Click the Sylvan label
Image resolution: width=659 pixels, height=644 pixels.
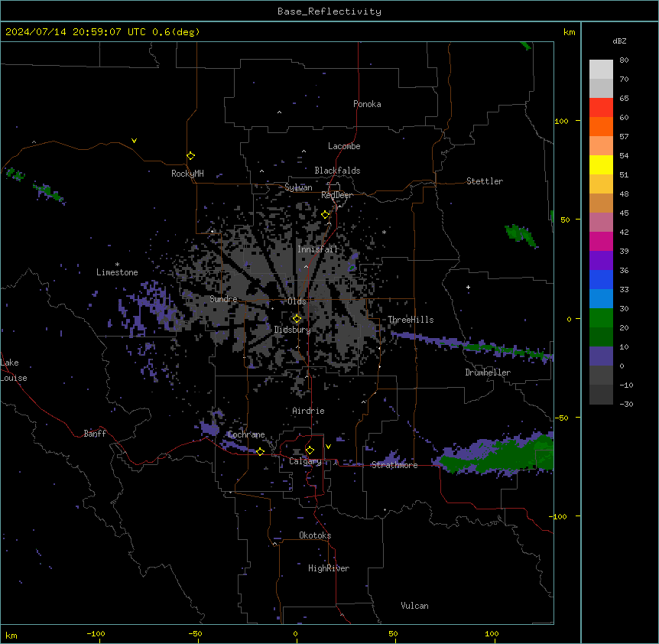click(298, 187)
